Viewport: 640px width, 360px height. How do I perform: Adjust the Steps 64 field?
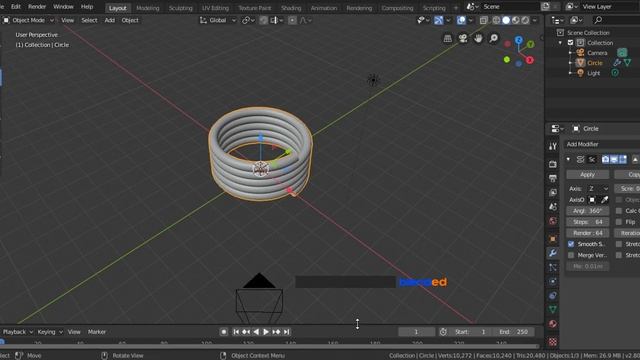tap(587, 222)
